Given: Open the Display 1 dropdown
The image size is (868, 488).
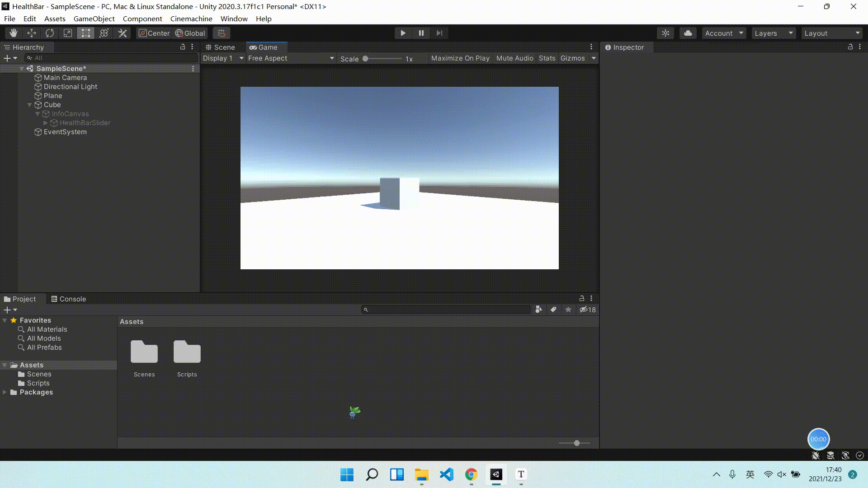Looking at the screenshot, I should pos(223,58).
